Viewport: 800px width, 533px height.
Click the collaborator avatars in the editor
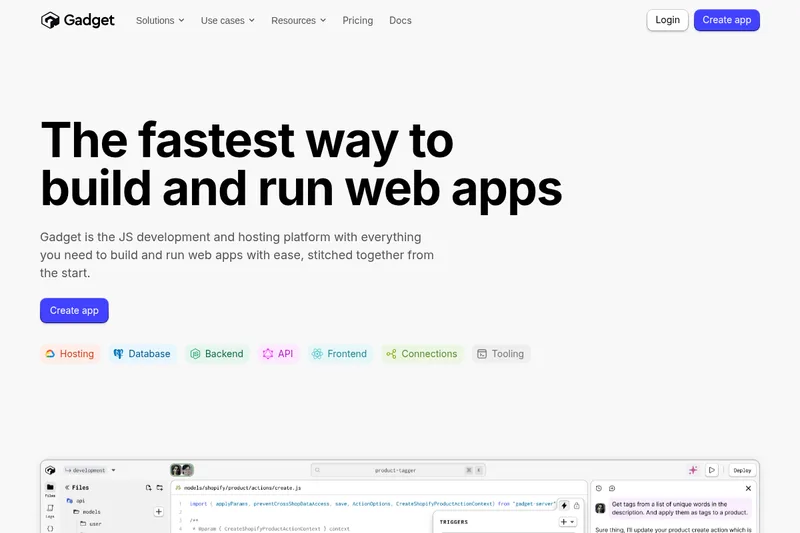pos(182,470)
